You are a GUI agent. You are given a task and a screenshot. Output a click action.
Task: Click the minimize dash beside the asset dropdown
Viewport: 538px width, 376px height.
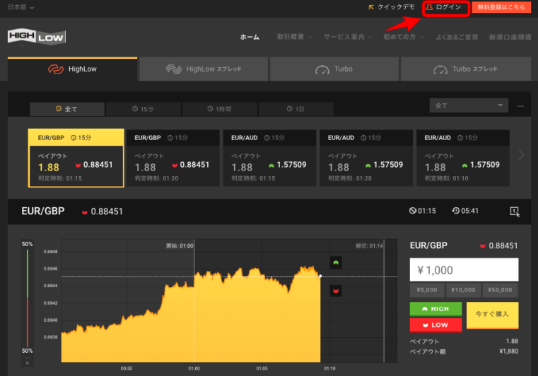pos(520,106)
